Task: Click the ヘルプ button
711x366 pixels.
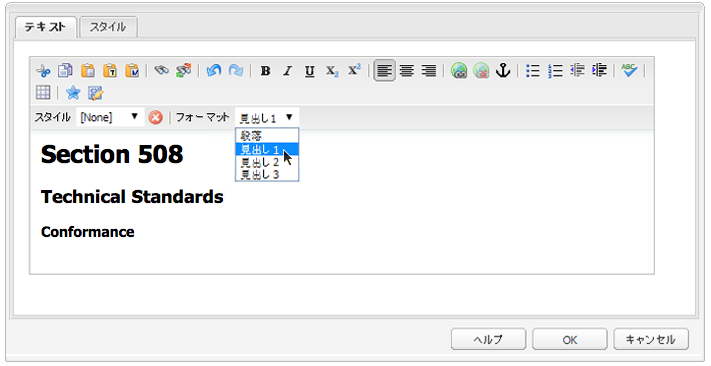Action: point(488,340)
